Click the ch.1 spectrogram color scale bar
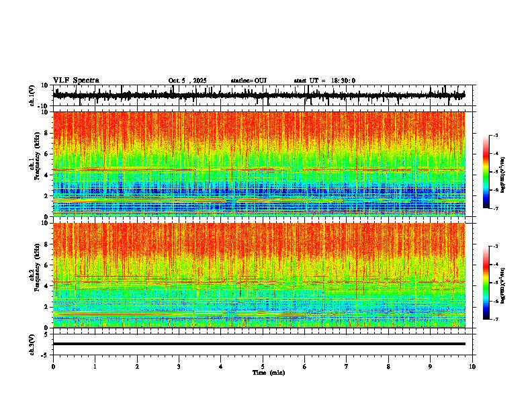The image size is (532, 411). [486, 172]
